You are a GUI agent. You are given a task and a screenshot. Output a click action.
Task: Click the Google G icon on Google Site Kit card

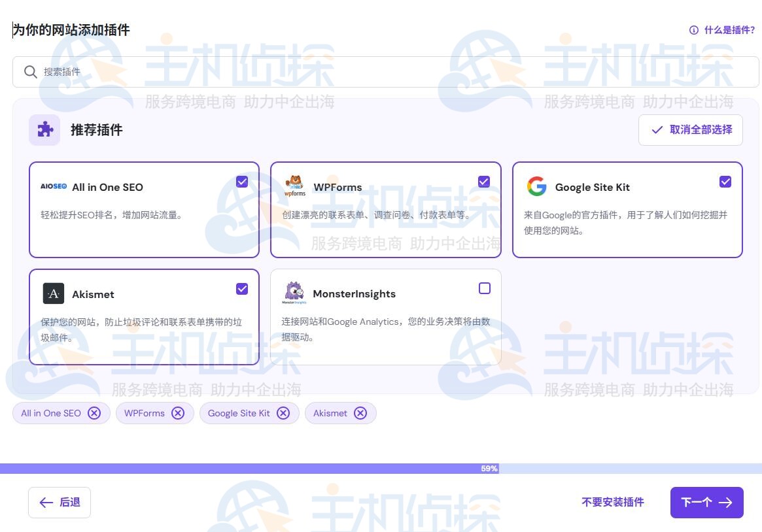[536, 187]
